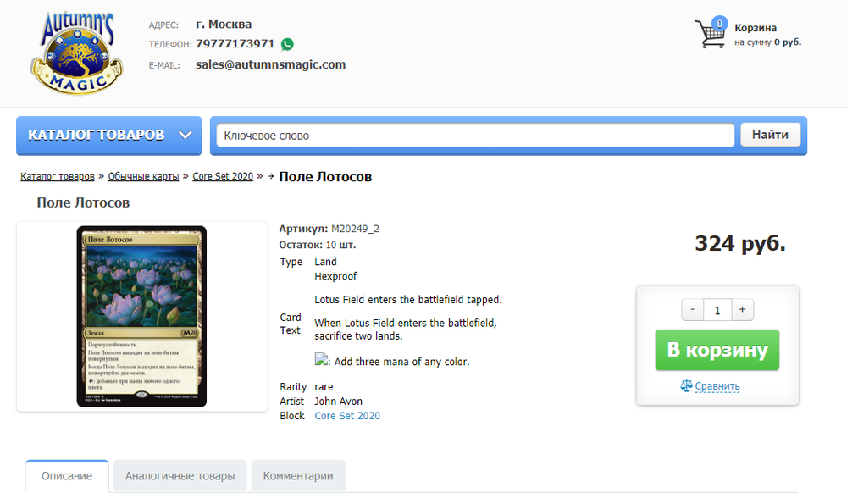Click the Ключевое слово search field
The width and height of the screenshot is (847, 504).
(x=474, y=136)
